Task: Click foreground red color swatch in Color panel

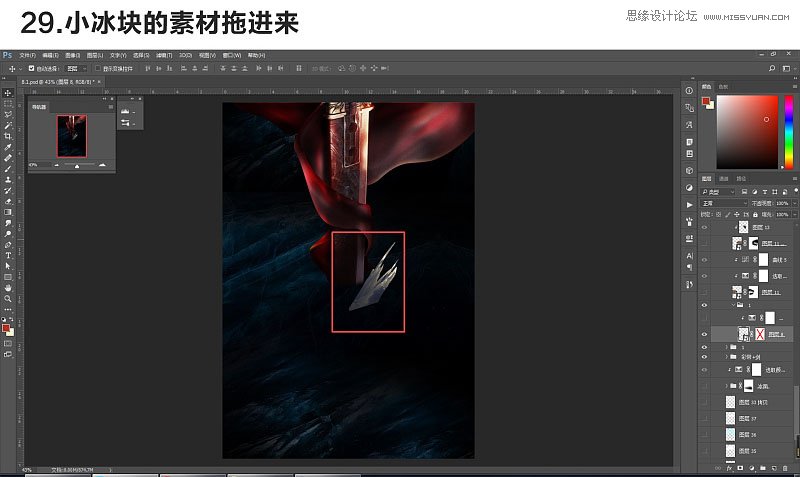Action: (x=706, y=101)
